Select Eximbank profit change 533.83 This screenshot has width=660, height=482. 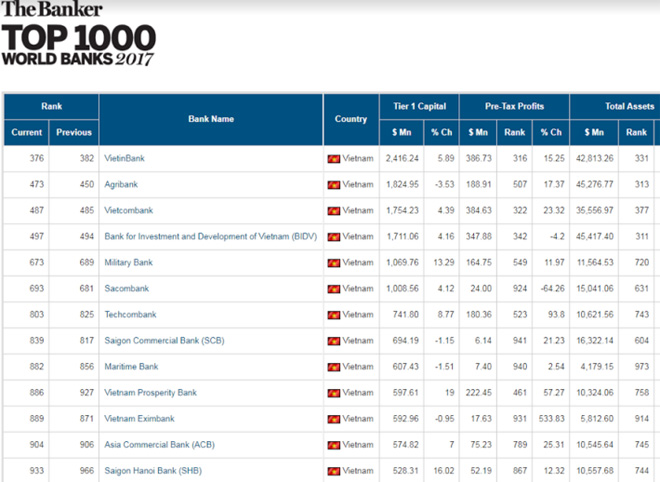(x=552, y=419)
